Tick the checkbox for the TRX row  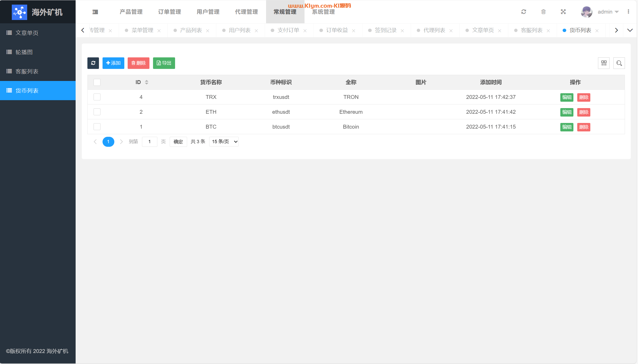(x=97, y=97)
